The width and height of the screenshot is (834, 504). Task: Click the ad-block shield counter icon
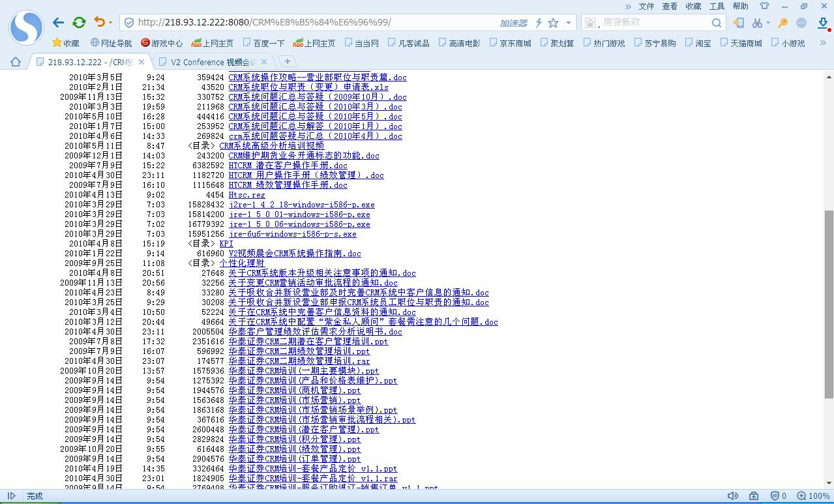(779, 496)
